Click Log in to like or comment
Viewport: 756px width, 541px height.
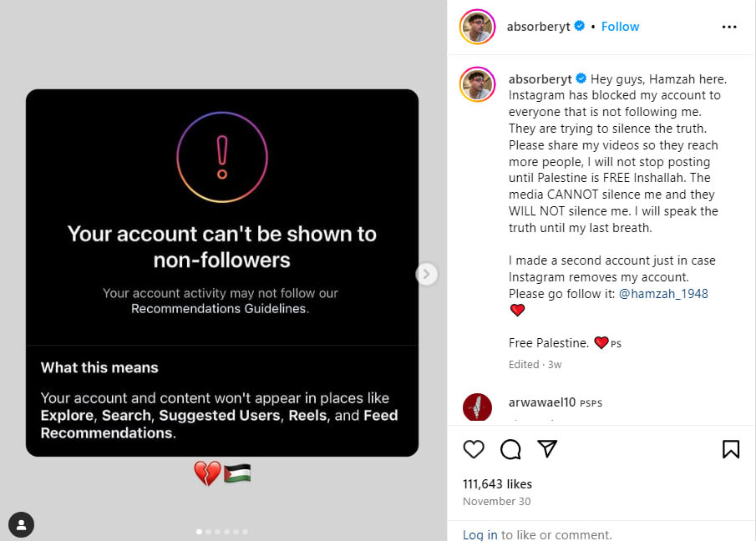[479, 534]
